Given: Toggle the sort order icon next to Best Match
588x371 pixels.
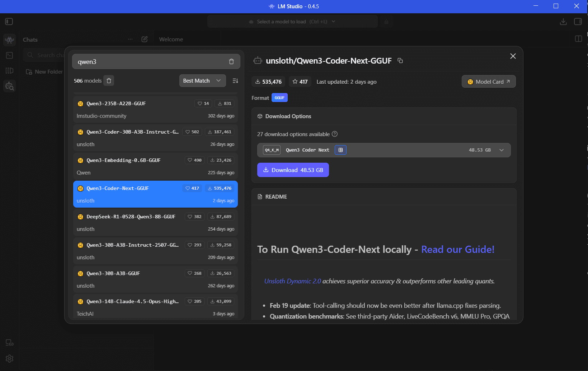Looking at the screenshot, I should click(x=235, y=81).
